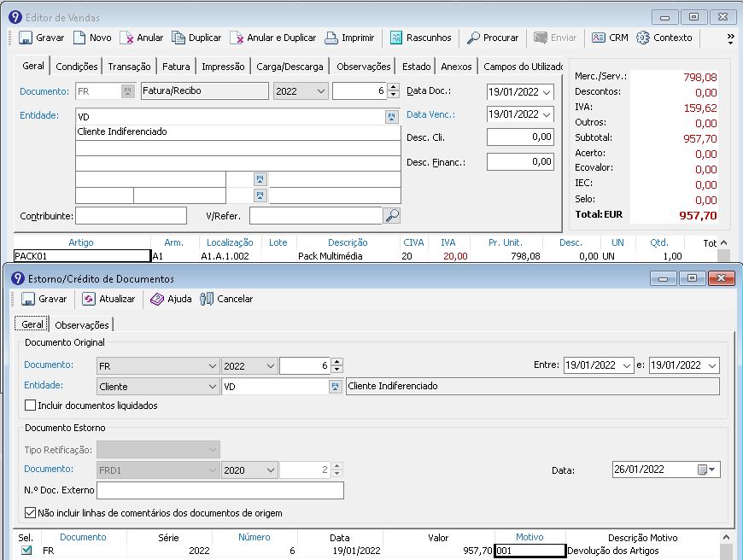Toggle the Sel. checkbox for FR row

(26, 551)
